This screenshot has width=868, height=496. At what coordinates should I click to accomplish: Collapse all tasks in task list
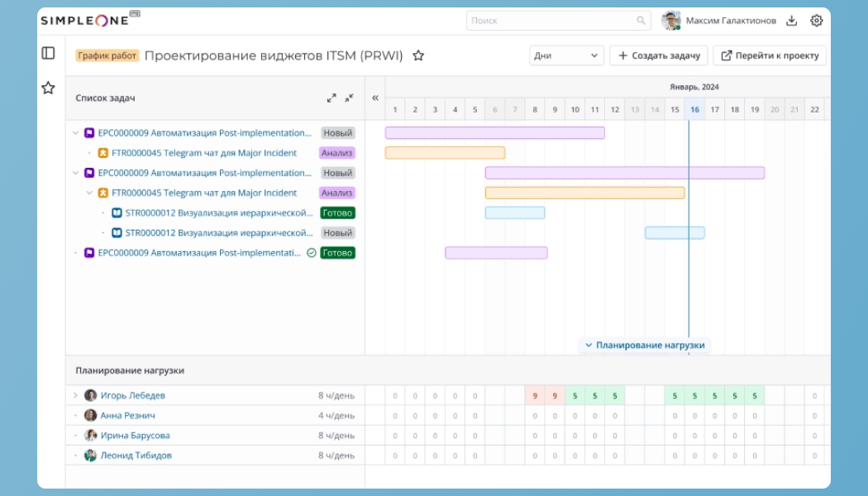[350, 98]
